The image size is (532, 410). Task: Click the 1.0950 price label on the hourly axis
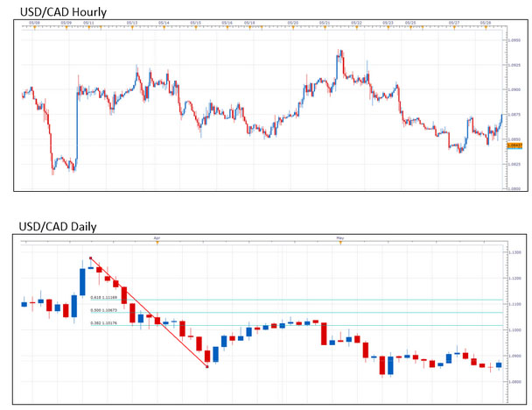click(514, 40)
